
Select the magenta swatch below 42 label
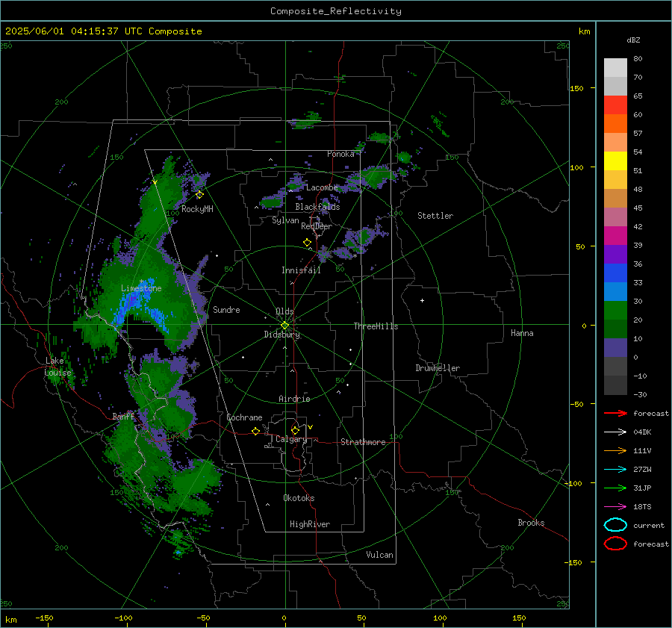tap(615, 235)
